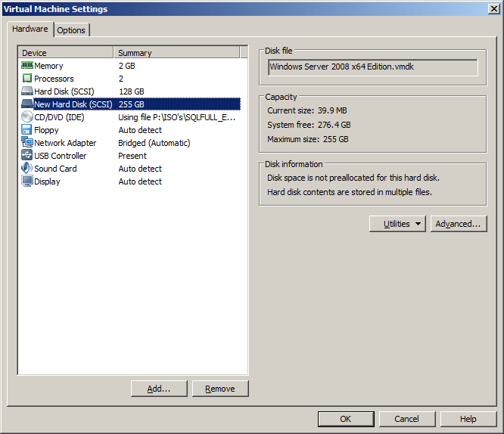This screenshot has height=434, width=504.
Task: Click the Add... button
Action: (159, 389)
